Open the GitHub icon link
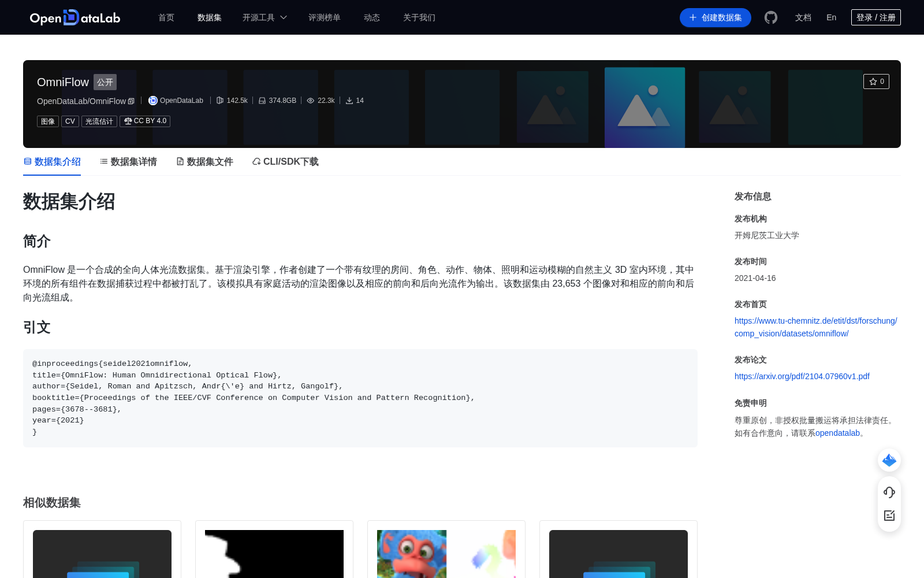Image resolution: width=924 pixels, height=578 pixels. 771,17
